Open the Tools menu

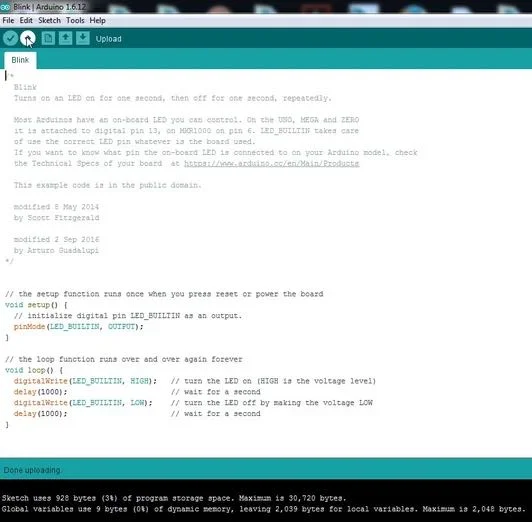tap(75, 20)
